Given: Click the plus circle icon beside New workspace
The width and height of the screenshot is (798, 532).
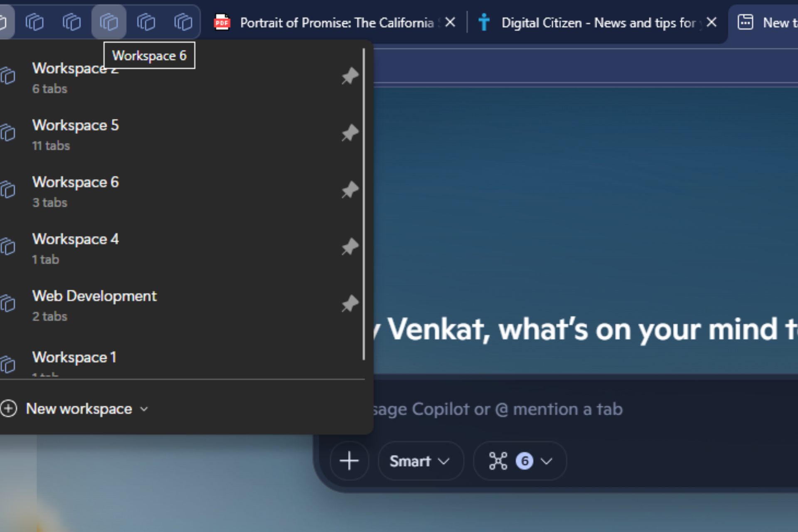Looking at the screenshot, I should pos(8,409).
